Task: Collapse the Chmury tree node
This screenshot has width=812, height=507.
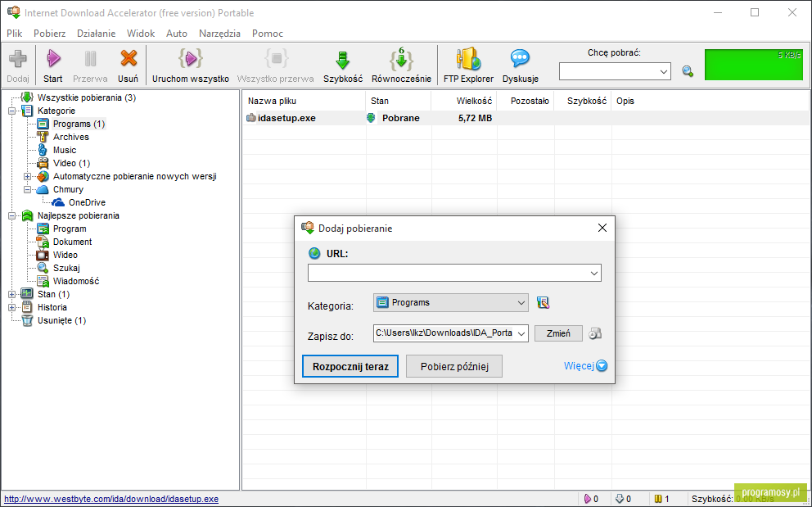Action: pyautogui.click(x=28, y=189)
